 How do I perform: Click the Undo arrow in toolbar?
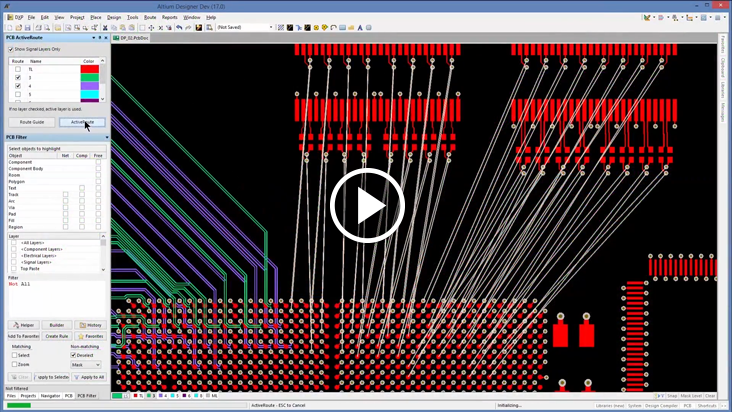tap(178, 28)
